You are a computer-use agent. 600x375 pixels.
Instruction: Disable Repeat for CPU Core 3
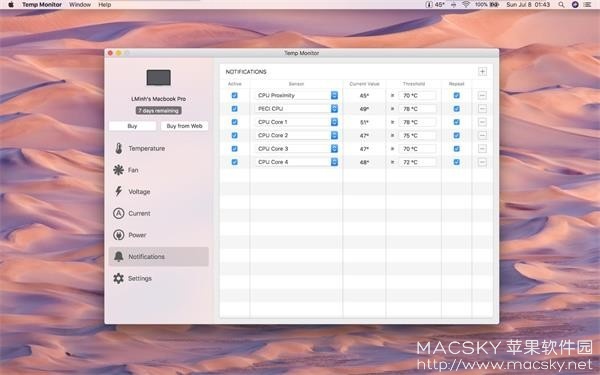457,148
